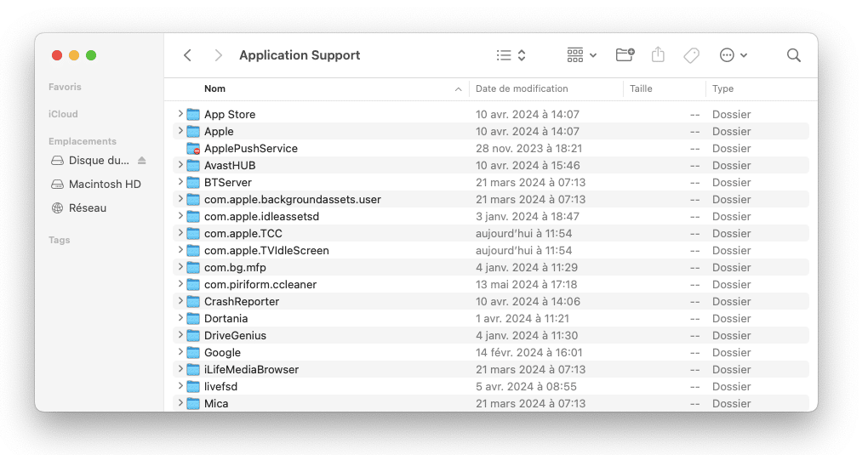Image resolution: width=868 pixels, height=455 pixels.
Task: Expand the com.apple.TVIdleScreen folder
Action: tap(180, 250)
